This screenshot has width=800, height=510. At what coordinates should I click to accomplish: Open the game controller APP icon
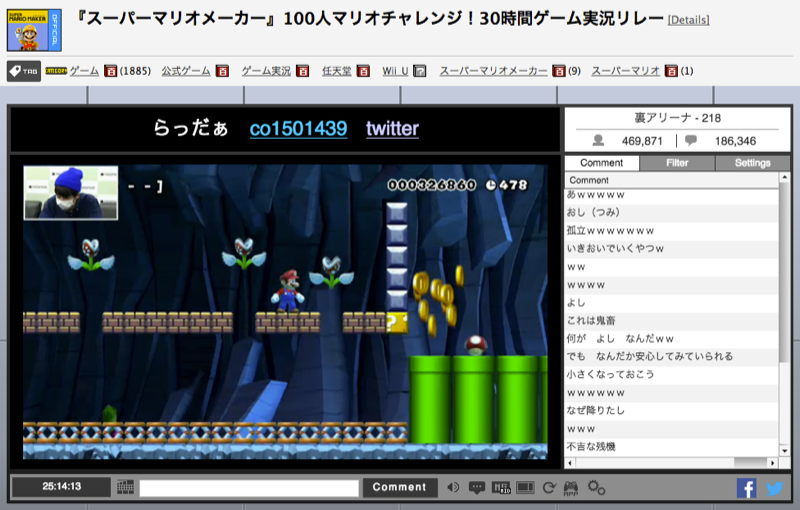tap(570, 488)
